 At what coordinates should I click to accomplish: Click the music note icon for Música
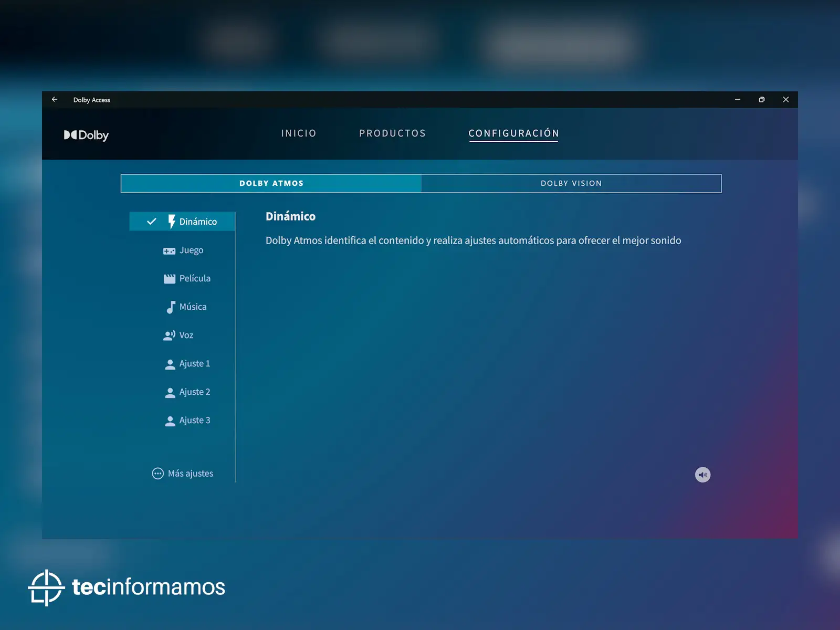click(171, 307)
